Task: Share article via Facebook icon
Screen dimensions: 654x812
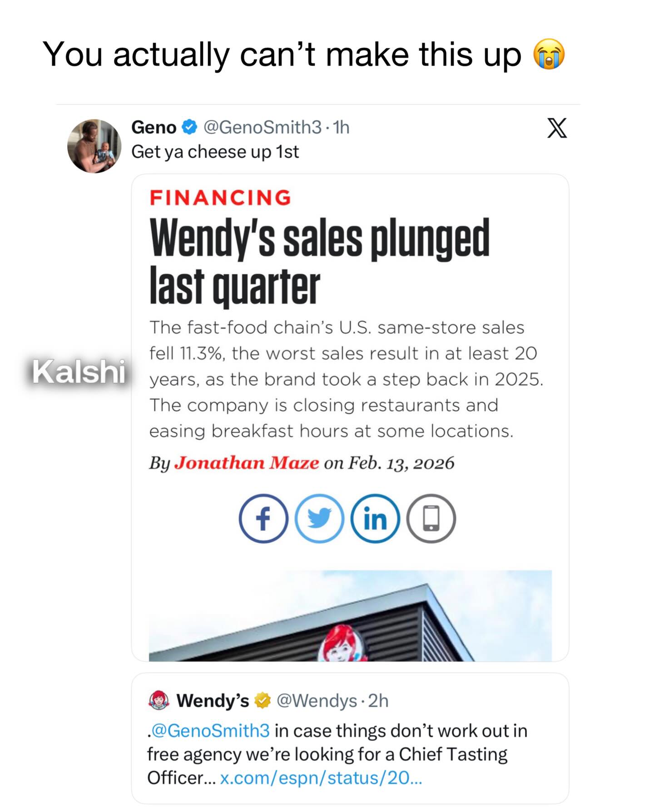Action: click(x=263, y=518)
